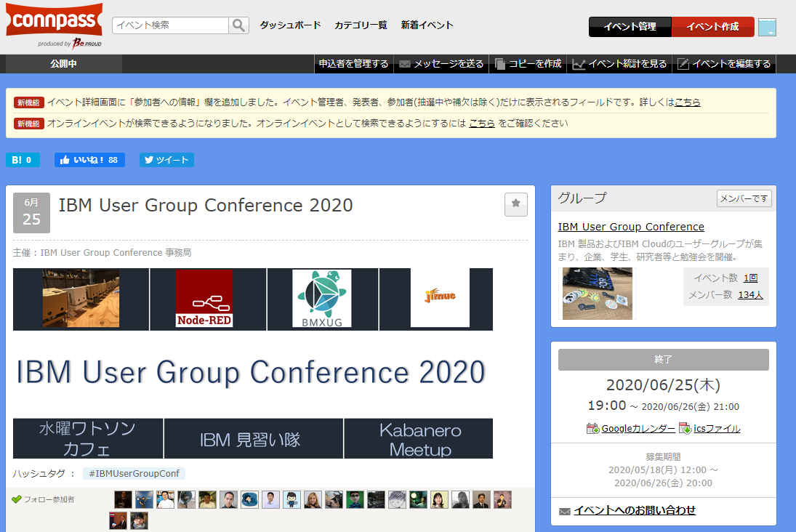Click コピーを作成 in the toolbar
The height and width of the screenshot is (532, 796).
pyautogui.click(x=528, y=64)
